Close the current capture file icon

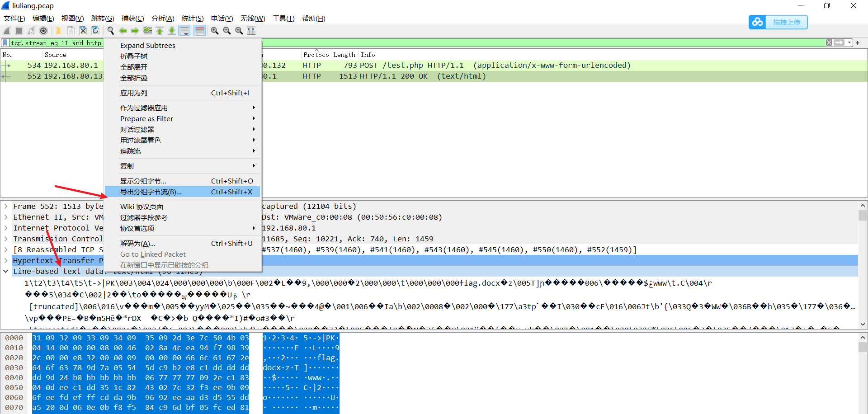point(83,30)
